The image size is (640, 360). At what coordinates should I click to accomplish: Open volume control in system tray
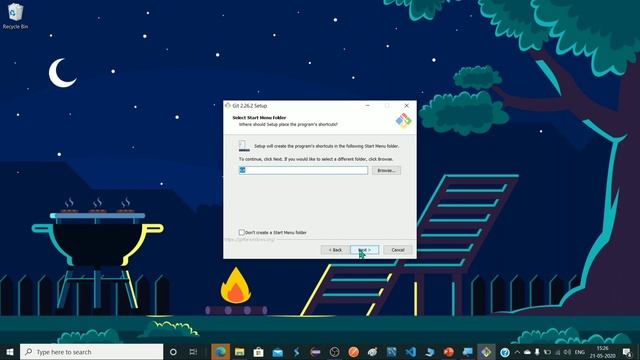pos(567,352)
